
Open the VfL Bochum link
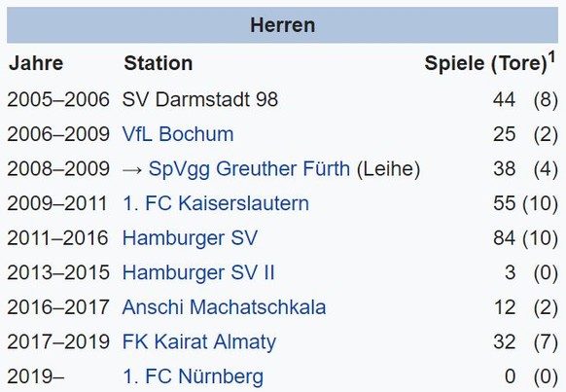click(x=178, y=134)
